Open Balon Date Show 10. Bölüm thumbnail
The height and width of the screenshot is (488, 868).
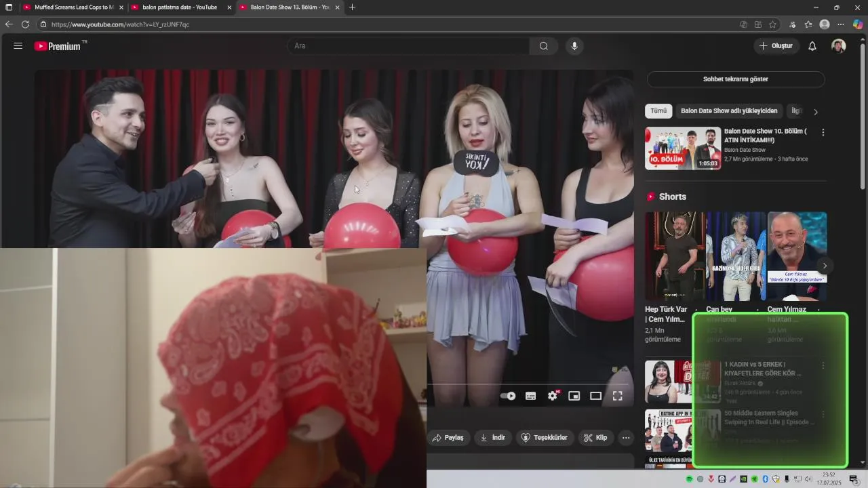pyautogui.click(x=683, y=148)
